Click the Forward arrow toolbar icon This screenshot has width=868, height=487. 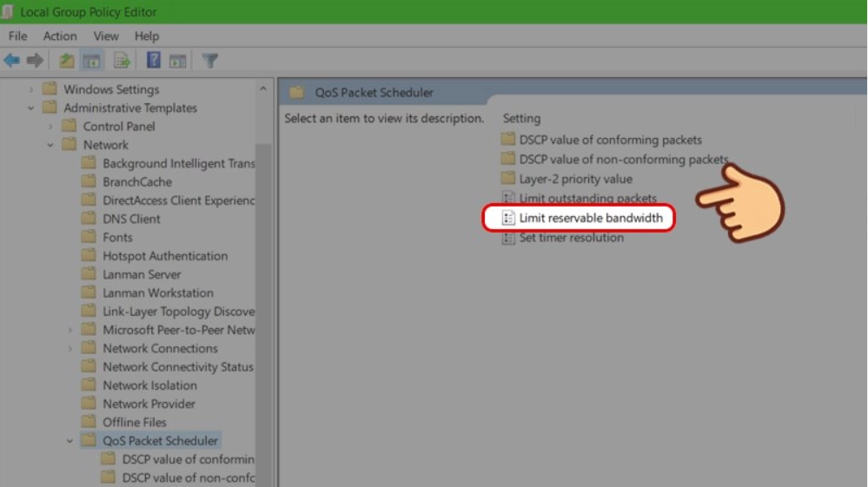tap(35, 60)
